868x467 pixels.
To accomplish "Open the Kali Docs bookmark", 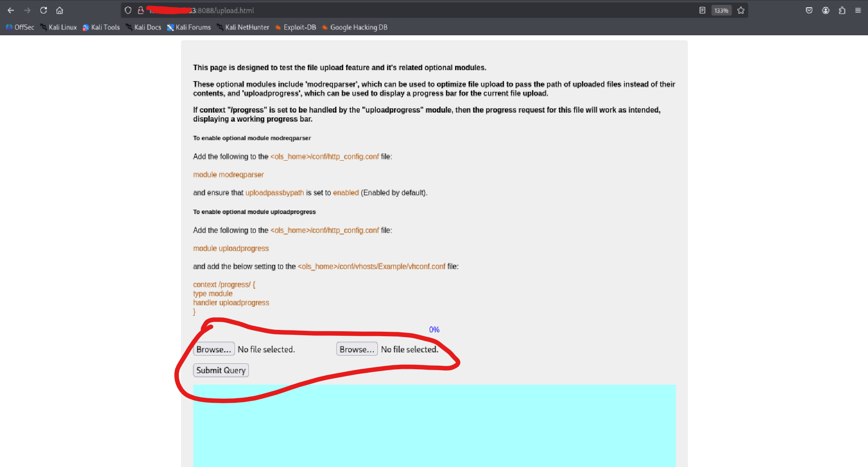I will [143, 27].
